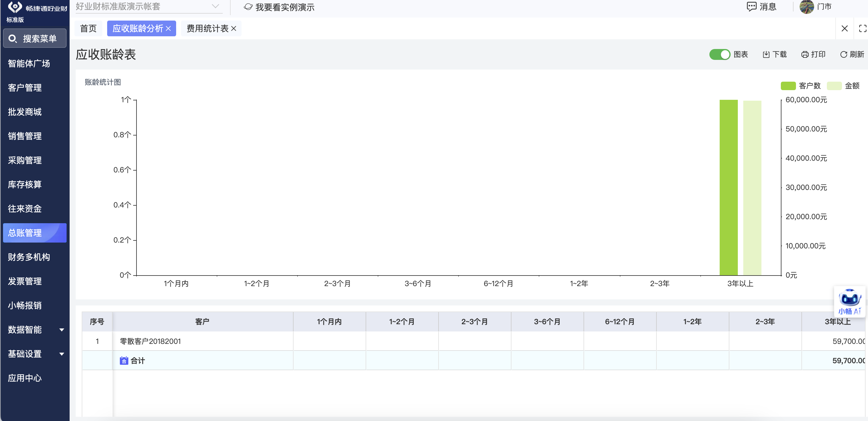Image resolution: width=868 pixels, height=421 pixels.
Task: Toggle 金额 legend series visibility
Action: [x=834, y=86]
